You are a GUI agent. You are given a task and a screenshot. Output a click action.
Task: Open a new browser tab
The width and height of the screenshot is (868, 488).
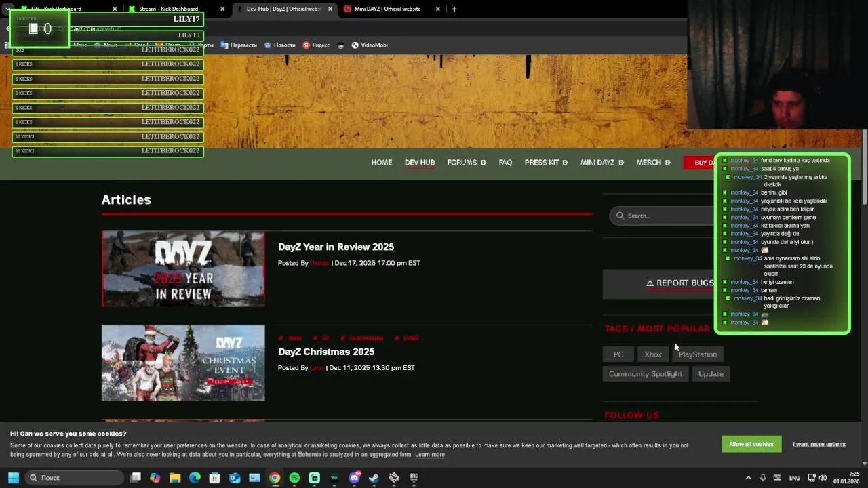pyautogui.click(x=454, y=9)
